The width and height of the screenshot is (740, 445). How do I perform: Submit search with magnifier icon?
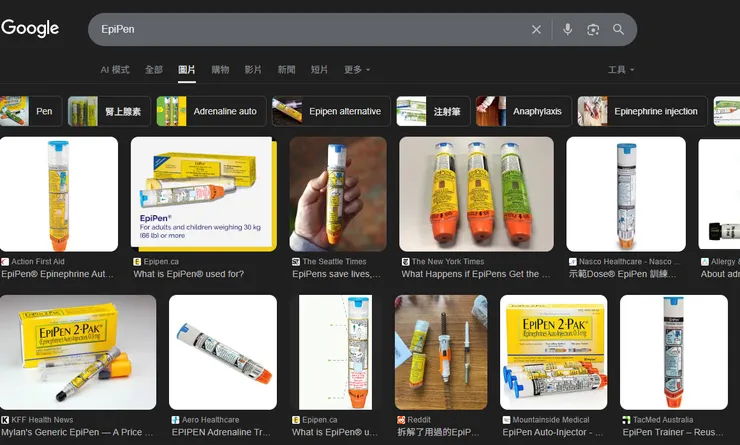(618, 29)
